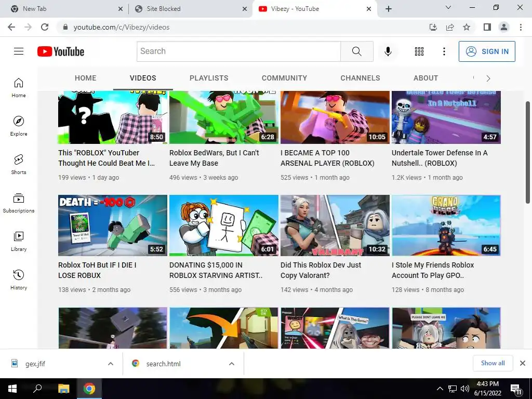Open the DONATING $15,000 6:01 thumbnail
This screenshot has width=532, height=399.
[x=224, y=225]
